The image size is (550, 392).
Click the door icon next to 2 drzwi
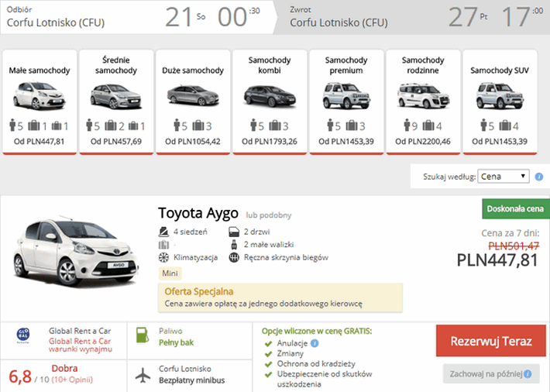point(234,232)
